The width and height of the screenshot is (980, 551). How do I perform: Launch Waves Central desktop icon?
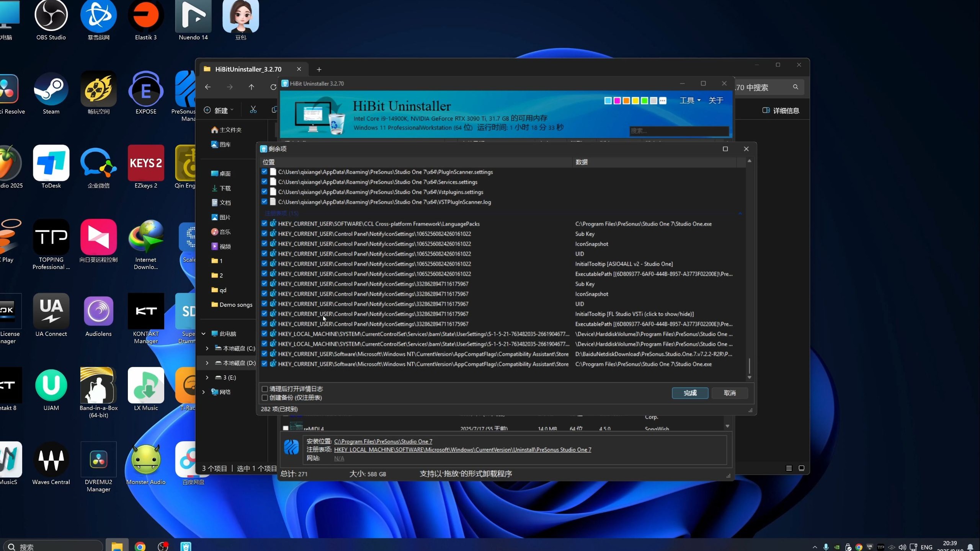51,464
